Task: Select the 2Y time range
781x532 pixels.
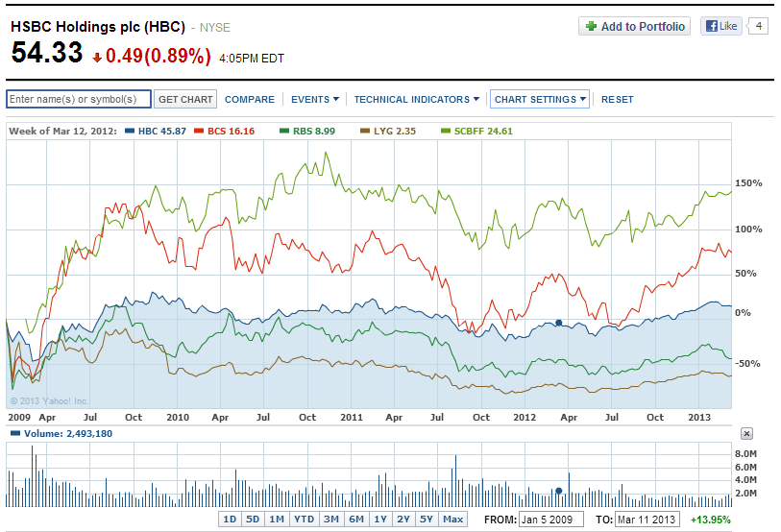Action: click(403, 520)
